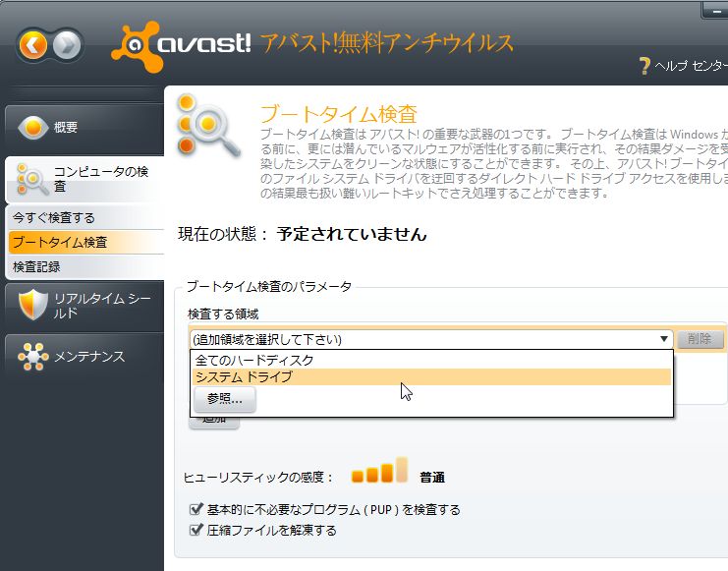Collapse the 追加領域を選択して下さい dropdown arrow
The height and width of the screenshot is (571, 728).
[664, 339]
